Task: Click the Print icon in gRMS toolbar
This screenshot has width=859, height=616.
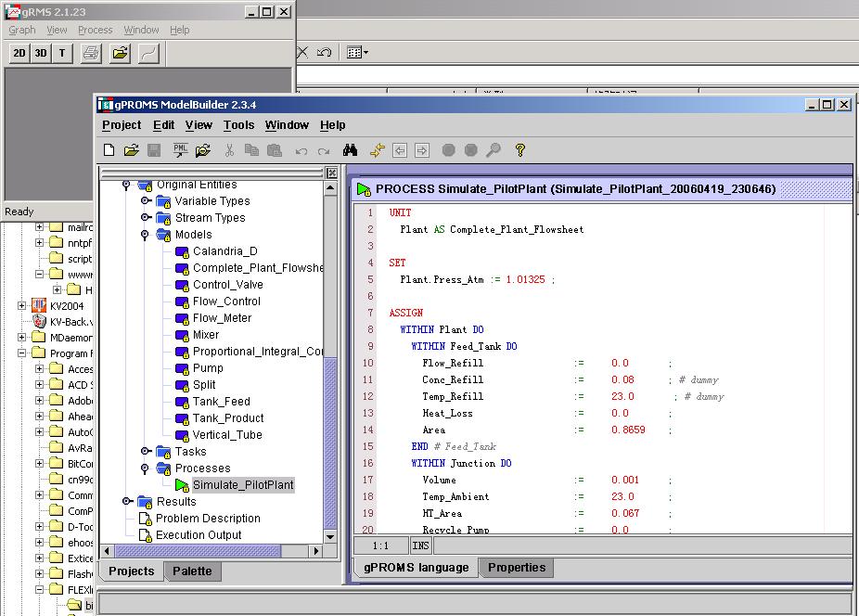Action: pyautogui.click(x=91, y=53)
